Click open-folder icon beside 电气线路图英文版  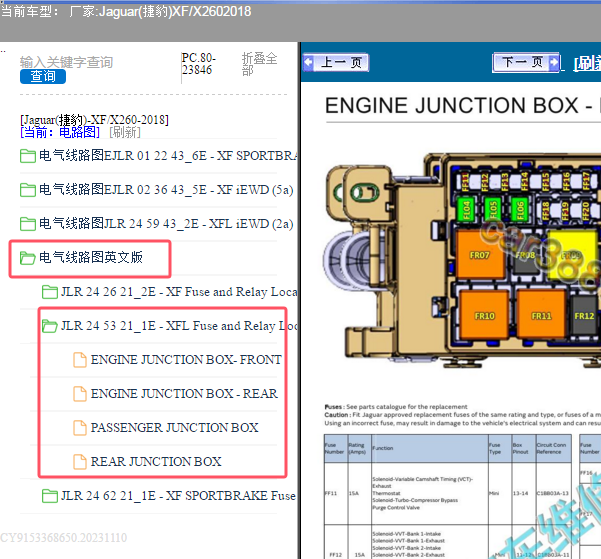coord(28,258)
